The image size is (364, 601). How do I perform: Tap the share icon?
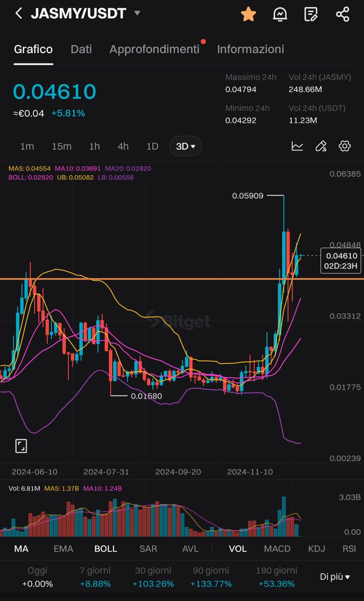click(342, 14)
